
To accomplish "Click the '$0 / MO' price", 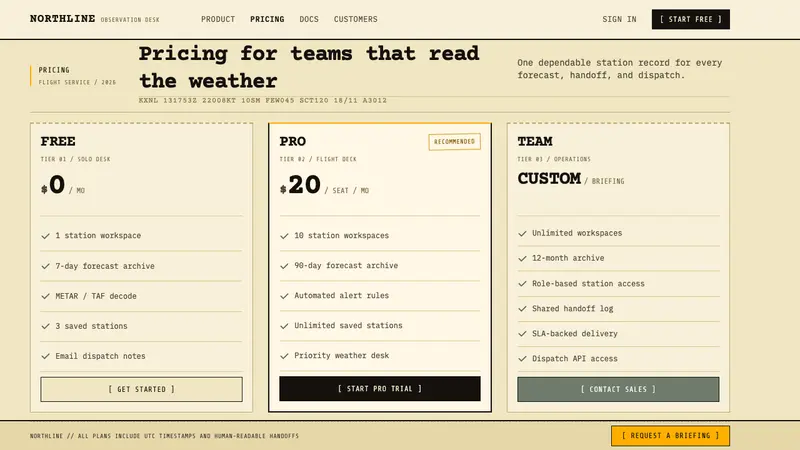I will [63, 185].
